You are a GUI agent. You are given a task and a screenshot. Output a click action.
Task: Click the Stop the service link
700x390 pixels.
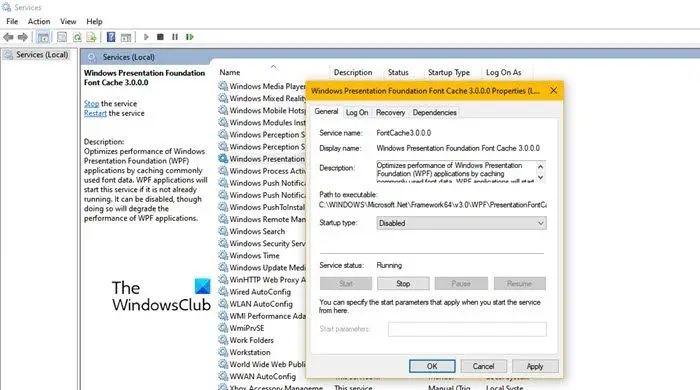point(92,104)
